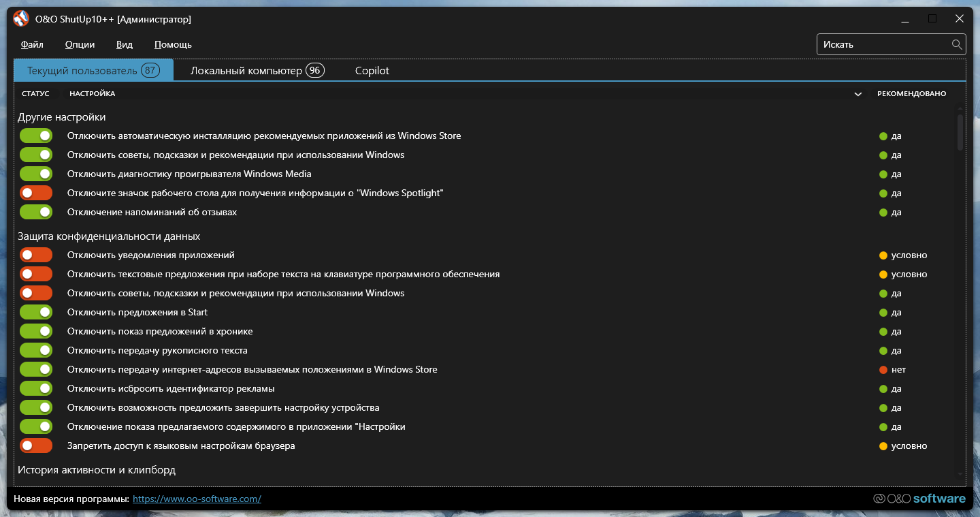The image size is (980, 517).
Task: Click the automatic Windows Store installation setting text
Action: (264, 136)
